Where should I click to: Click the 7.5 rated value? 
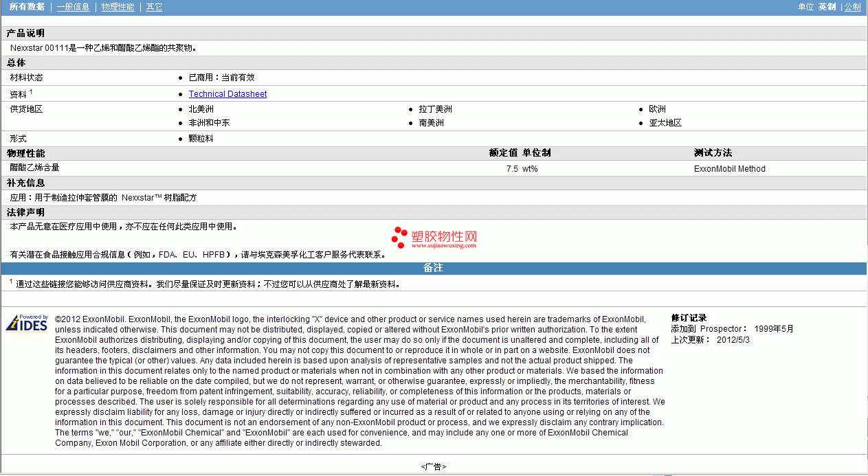512,168
